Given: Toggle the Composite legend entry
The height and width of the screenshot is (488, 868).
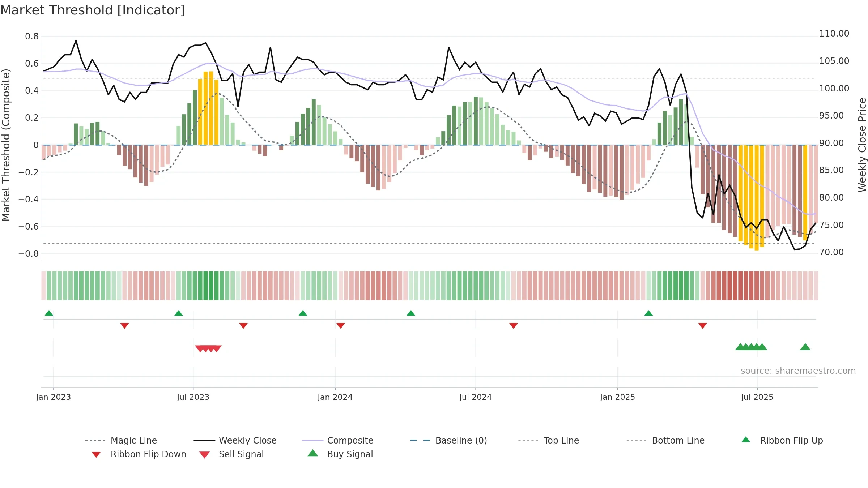Looking at the screenshot, I should [x=337, y=440].
